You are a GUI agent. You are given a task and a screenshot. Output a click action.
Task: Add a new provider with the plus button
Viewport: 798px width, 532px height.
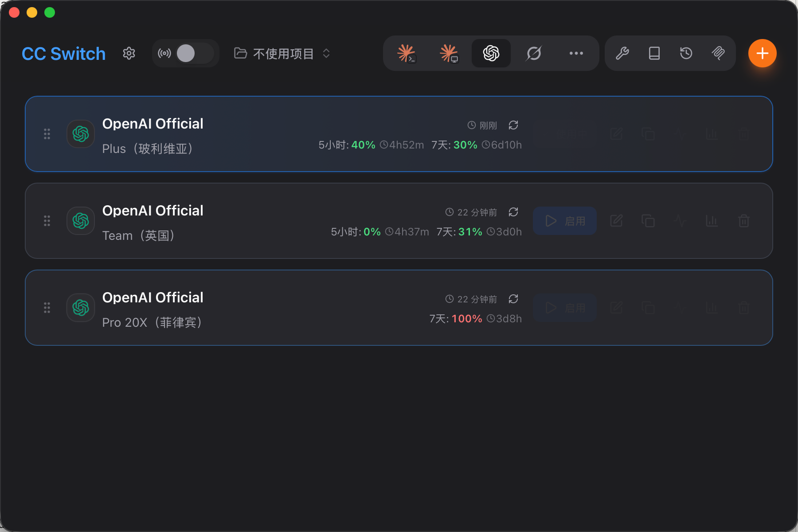[763, 53]
